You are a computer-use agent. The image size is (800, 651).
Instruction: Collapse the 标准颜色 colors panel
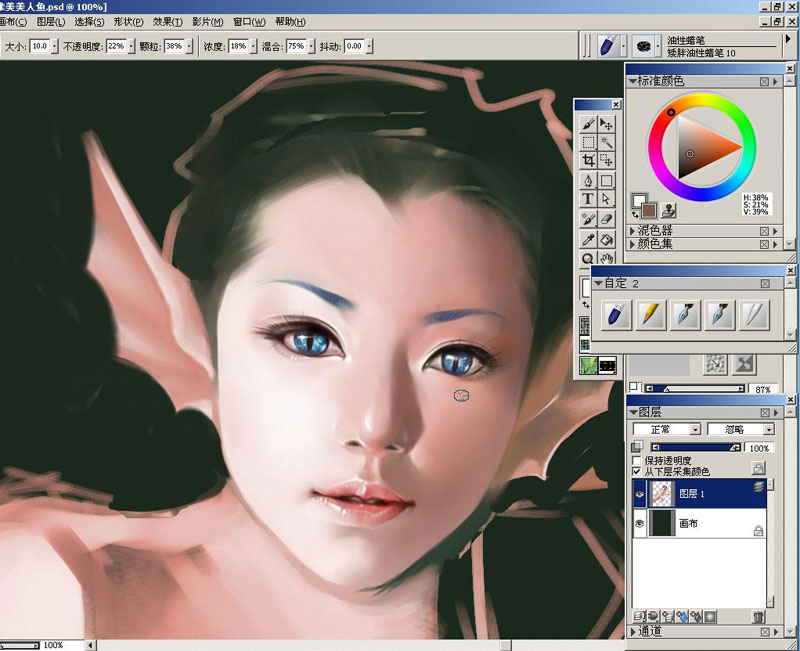[x=633, y=81]
